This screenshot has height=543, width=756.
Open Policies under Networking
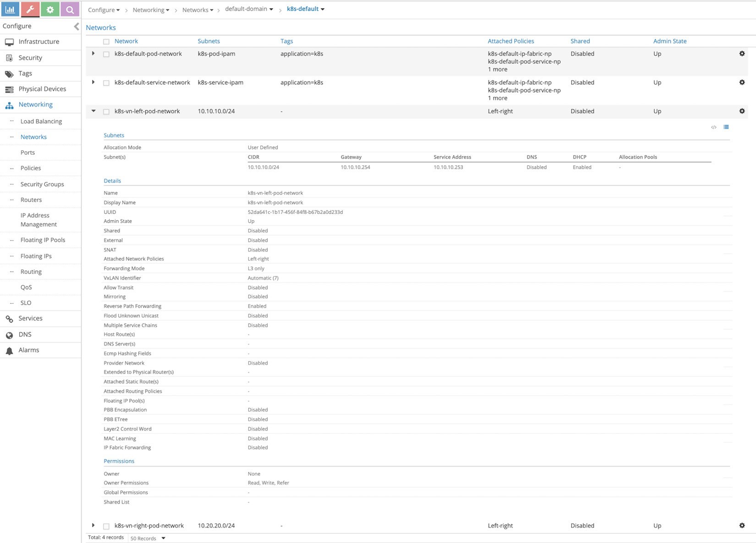[31, 168]
